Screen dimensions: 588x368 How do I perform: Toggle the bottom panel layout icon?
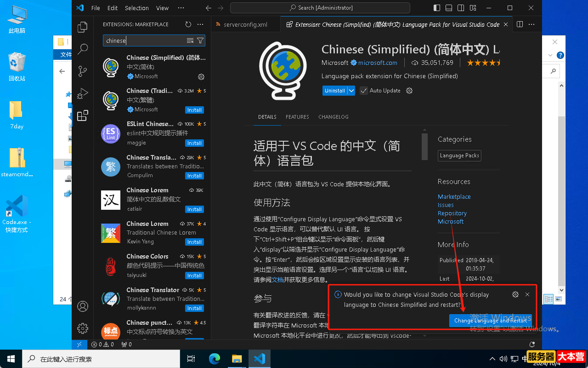[448, 8]
